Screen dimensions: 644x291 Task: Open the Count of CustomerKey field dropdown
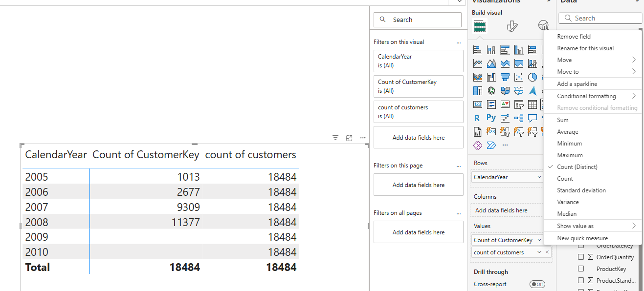point(539,240)
